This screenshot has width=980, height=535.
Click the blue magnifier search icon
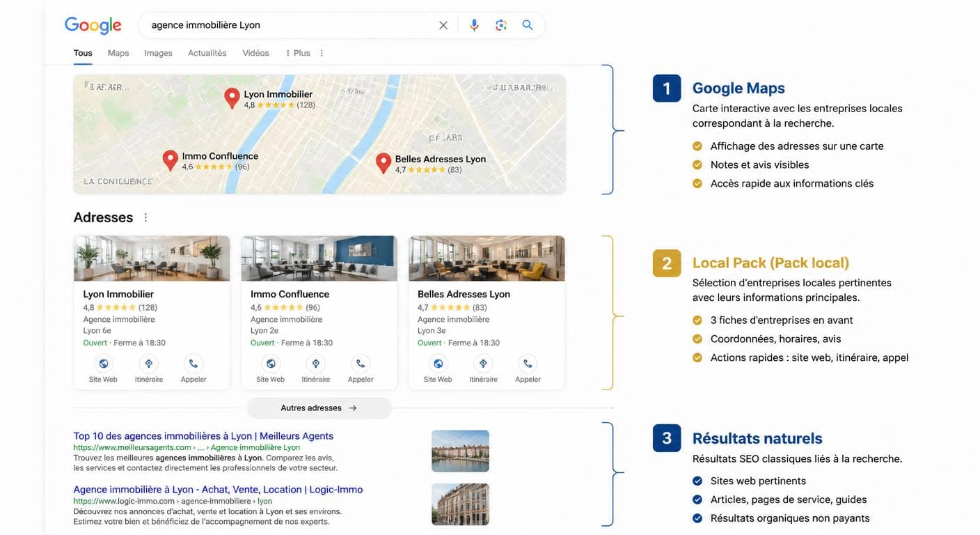pyautogui.click(x=528, y=25)
